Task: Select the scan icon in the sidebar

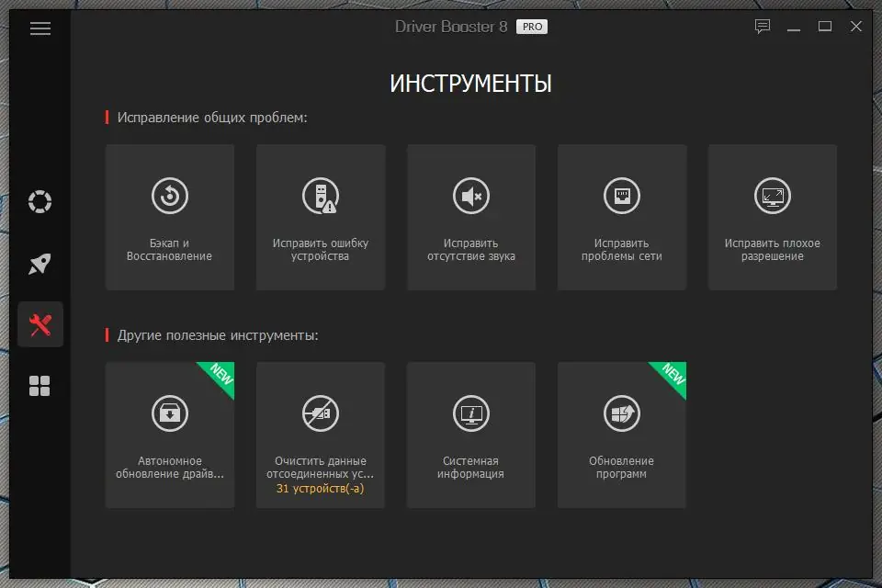Action: pyautogui.click(x=40, y=202)
